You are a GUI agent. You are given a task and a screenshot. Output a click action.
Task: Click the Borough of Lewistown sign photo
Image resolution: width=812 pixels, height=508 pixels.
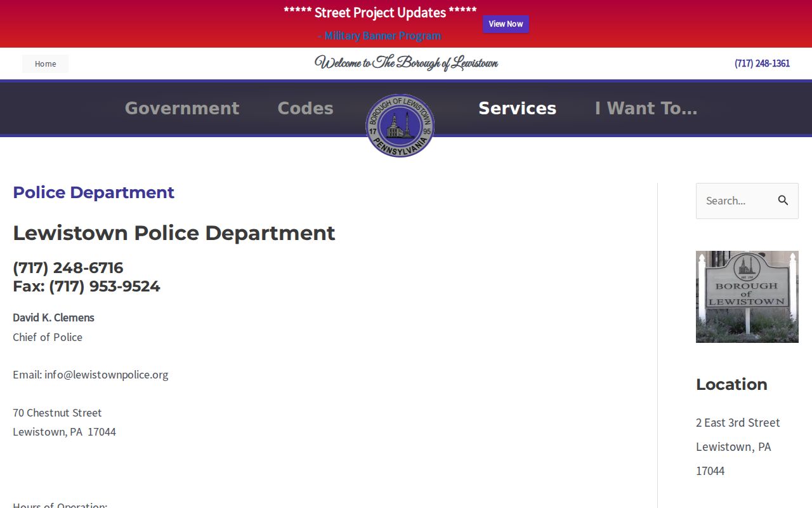(x=747, y=297)
